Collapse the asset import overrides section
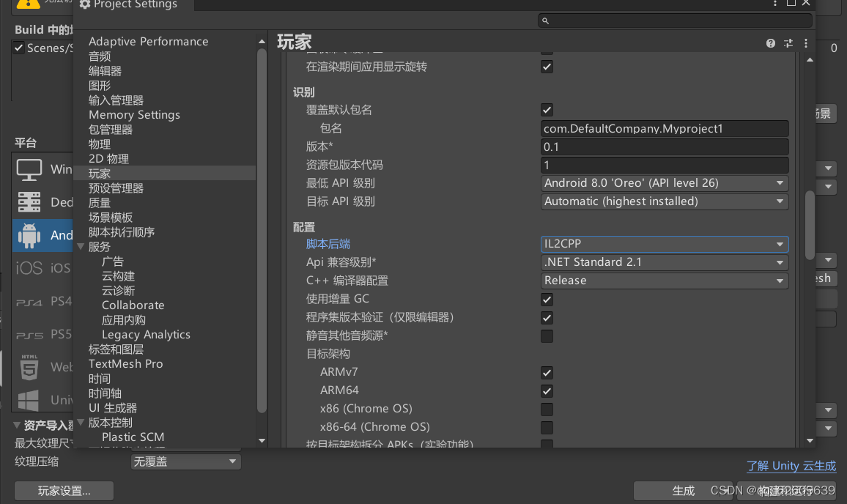This screenshot has height=504, width=847. (17, 425)
